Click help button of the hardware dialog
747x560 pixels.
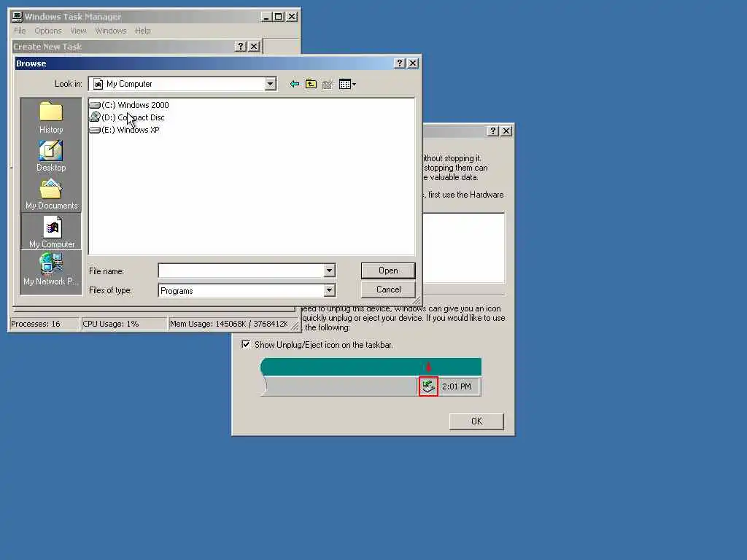pyautogui.click(x=493, y=131)
